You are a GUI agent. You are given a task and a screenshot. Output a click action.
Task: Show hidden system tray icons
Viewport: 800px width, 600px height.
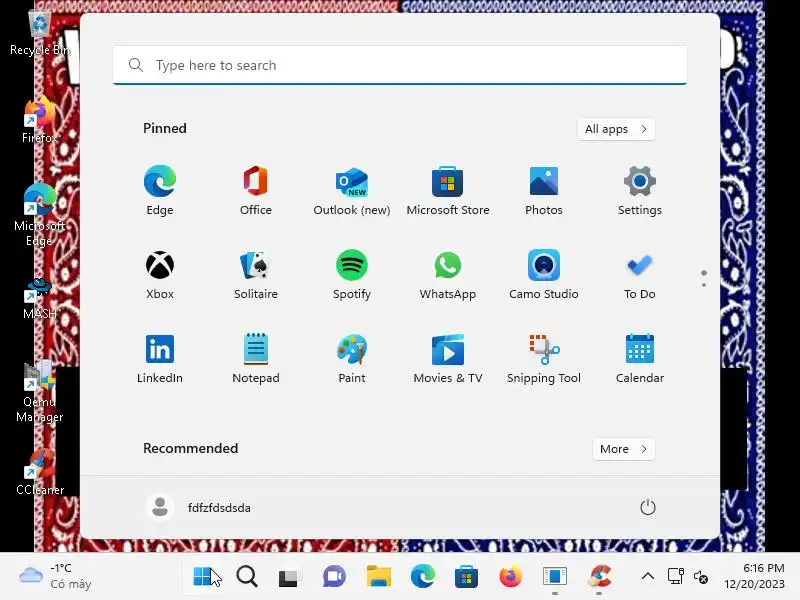(647, 577)
